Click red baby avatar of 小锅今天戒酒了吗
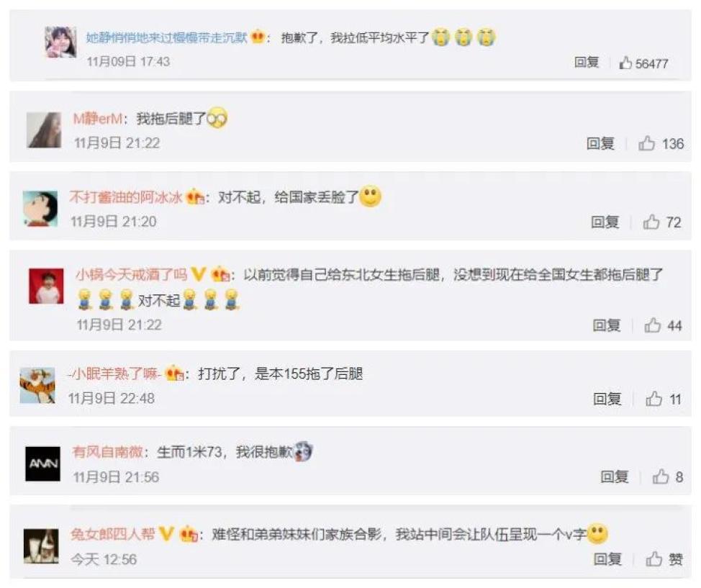This screenshot has height=588, width=701. [x=46, y=286]
